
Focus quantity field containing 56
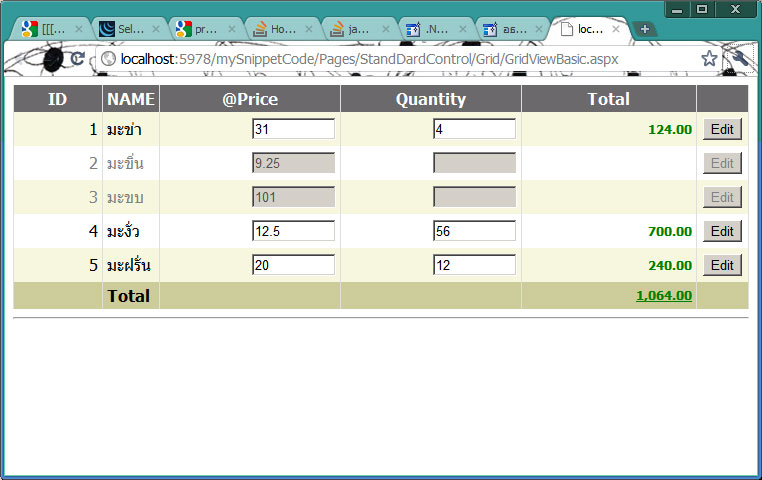474,231
